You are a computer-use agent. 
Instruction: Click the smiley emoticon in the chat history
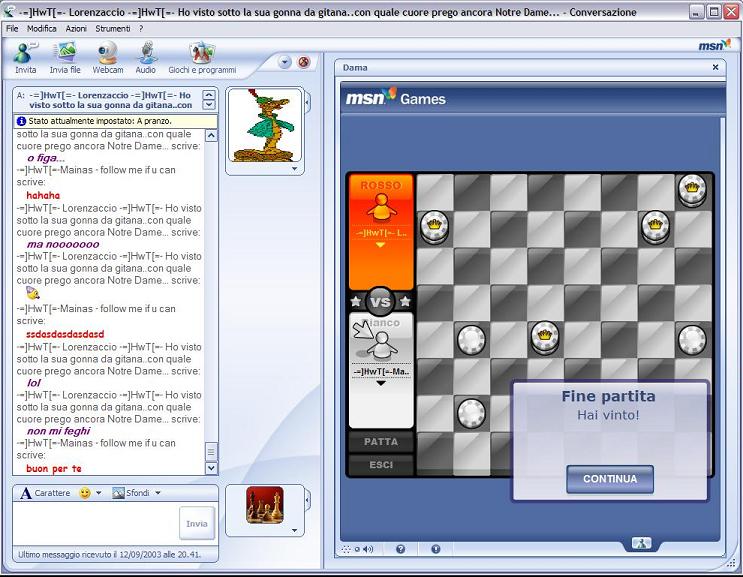point(32,293)
